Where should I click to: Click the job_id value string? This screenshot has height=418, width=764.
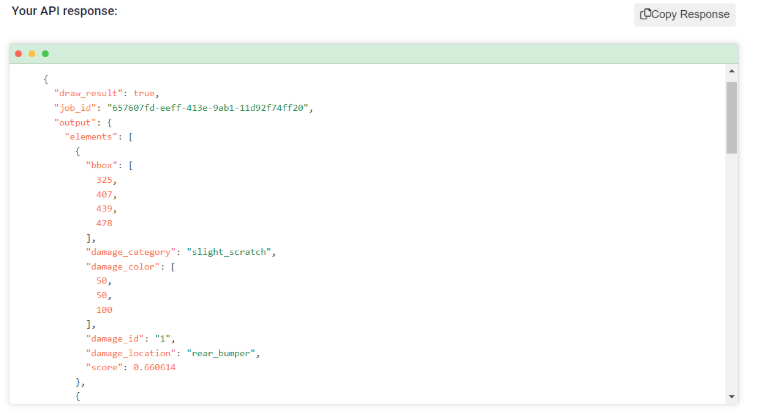(208, 108)
